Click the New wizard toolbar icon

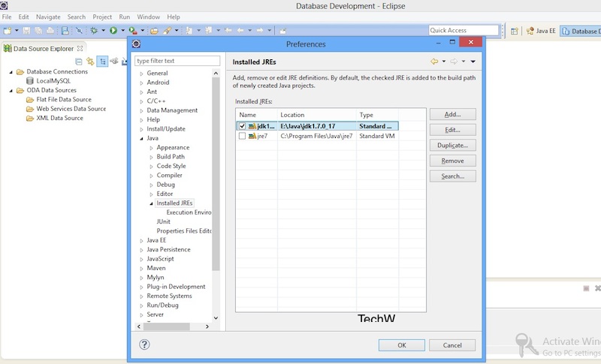click(x=7, y=30)
